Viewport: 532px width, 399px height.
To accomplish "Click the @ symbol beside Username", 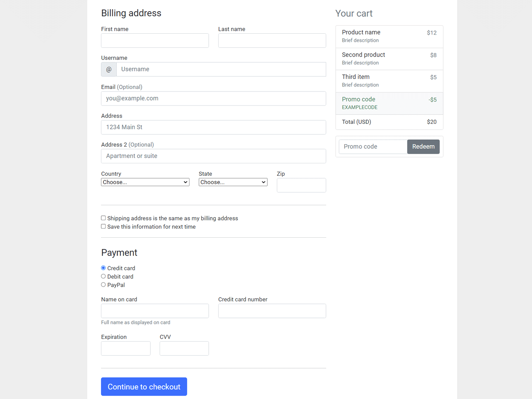I will point(108,69).
